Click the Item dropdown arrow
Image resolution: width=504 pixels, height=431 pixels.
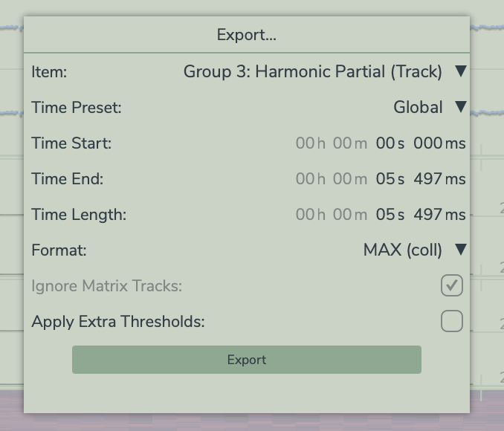[x=460, y=71]
